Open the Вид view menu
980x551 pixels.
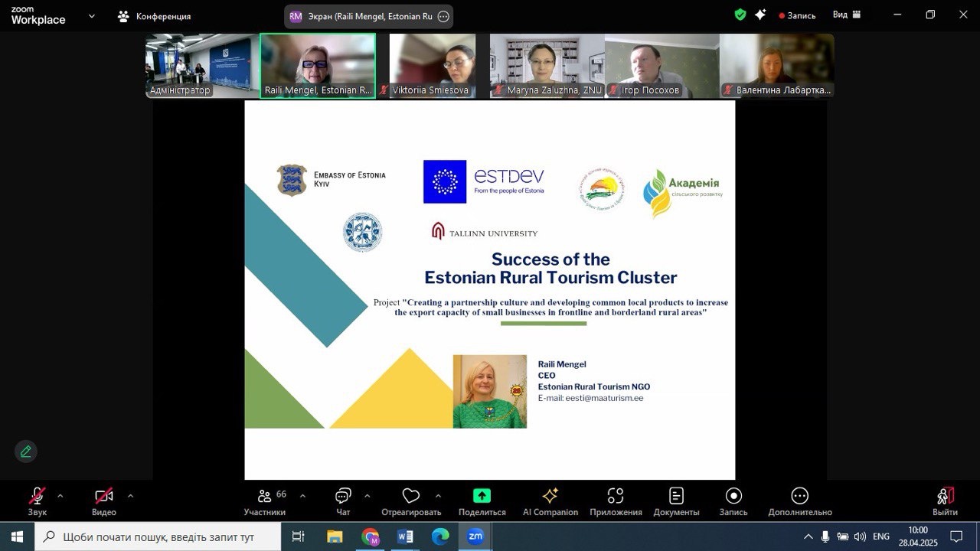(847, 15)
